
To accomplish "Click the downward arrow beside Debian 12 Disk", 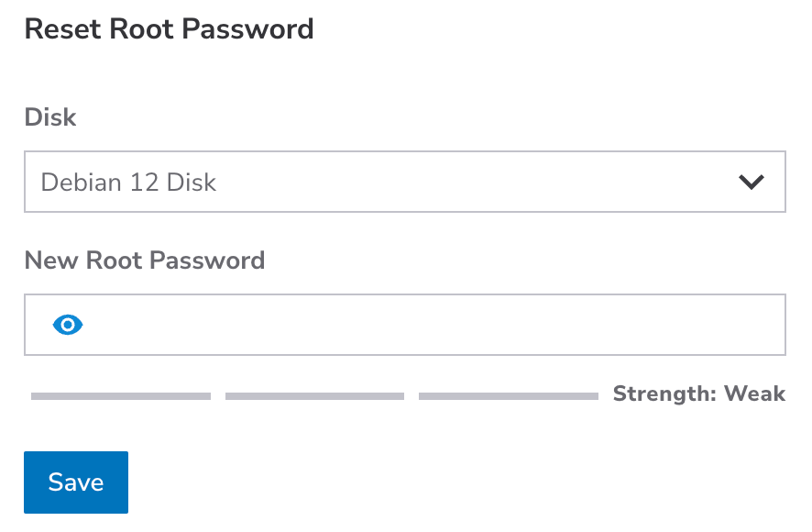I will coord(752,182).
